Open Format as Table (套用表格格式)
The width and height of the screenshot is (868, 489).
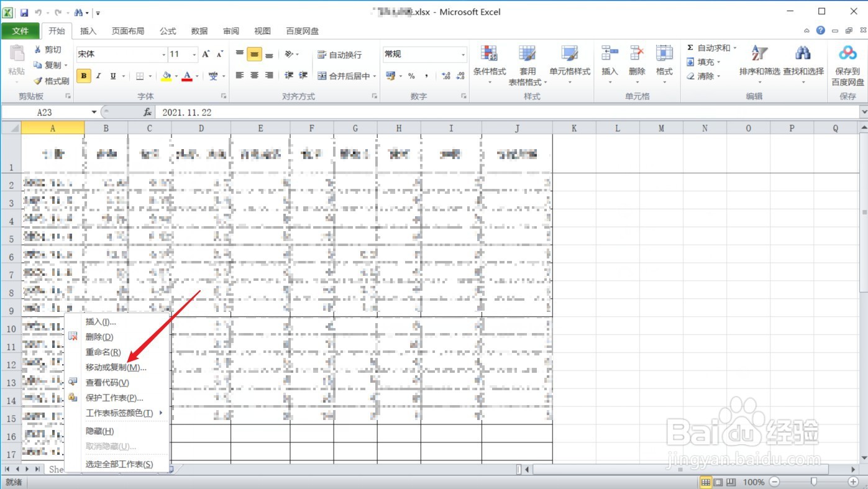(x=528, y=65)
